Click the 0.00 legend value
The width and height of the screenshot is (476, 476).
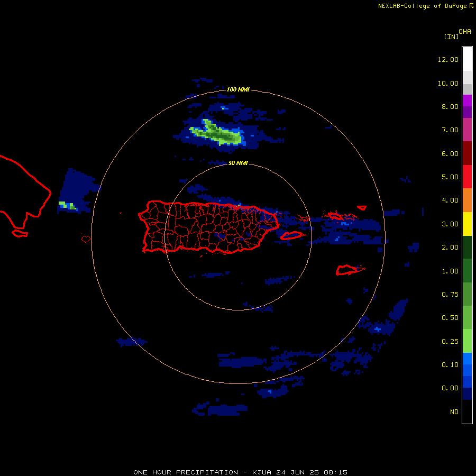(x=450, y=388)
